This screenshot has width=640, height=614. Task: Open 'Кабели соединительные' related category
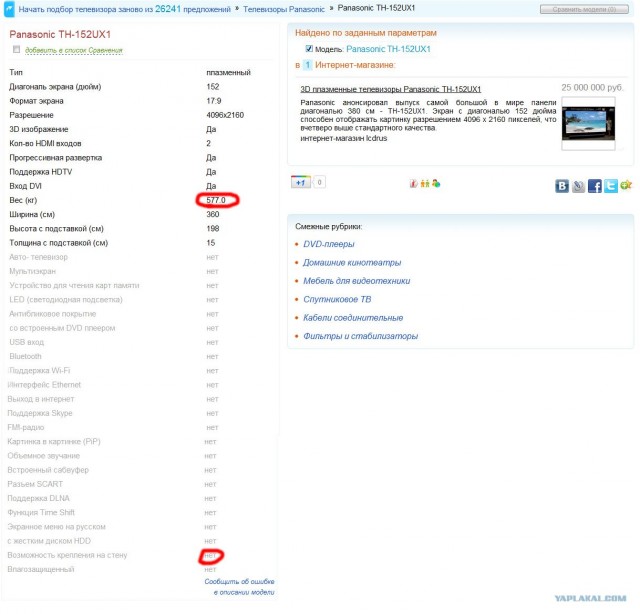(353, 318)
